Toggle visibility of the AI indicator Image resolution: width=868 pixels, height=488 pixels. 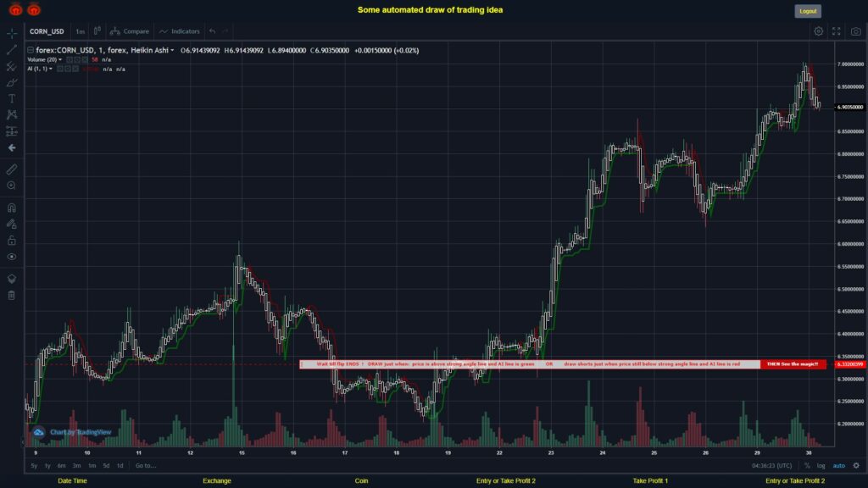pyautogui.click(x=60, y=69)
